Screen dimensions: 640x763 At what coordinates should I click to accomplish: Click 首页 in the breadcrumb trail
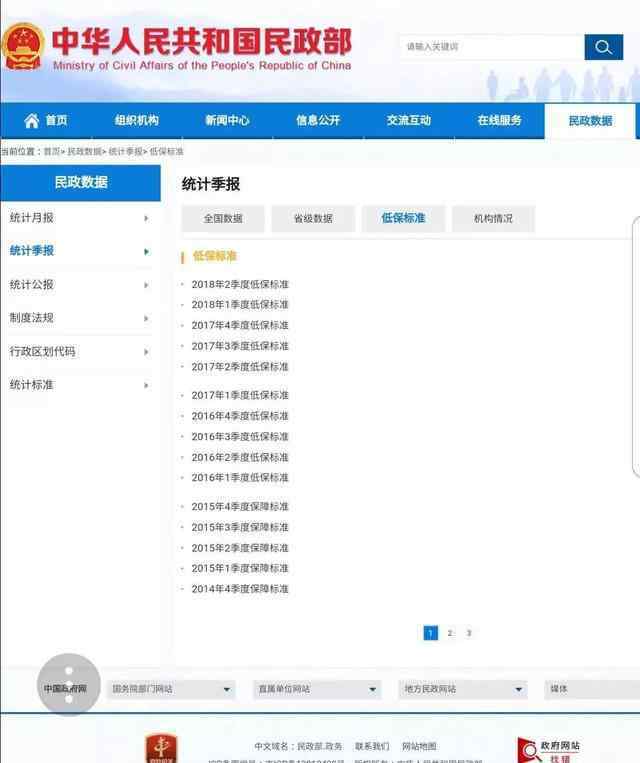(x=52, y=152)
